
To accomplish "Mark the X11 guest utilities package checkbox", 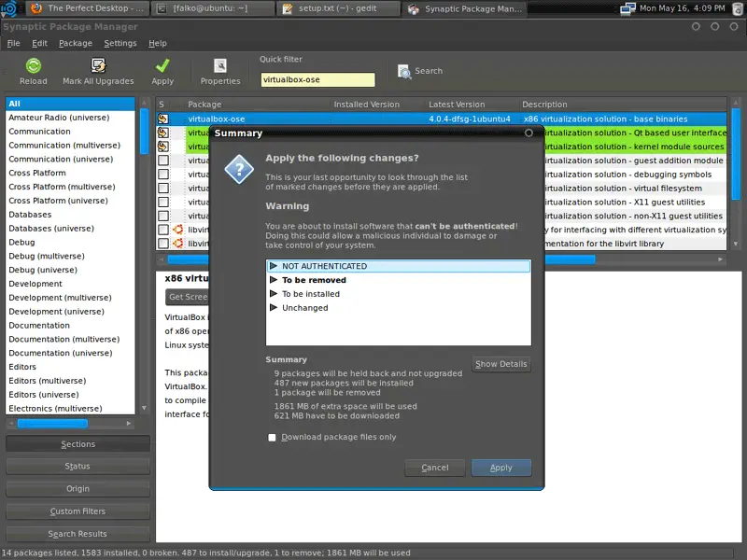I will 162,202.
